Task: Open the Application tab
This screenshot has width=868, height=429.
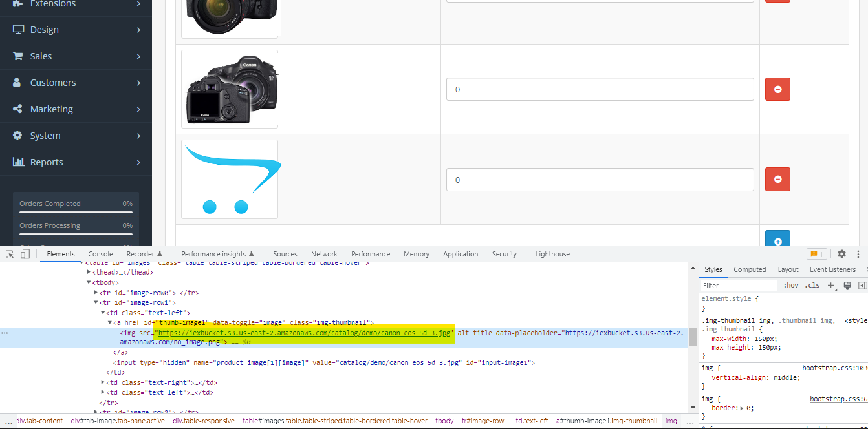Action: (461, 254)
